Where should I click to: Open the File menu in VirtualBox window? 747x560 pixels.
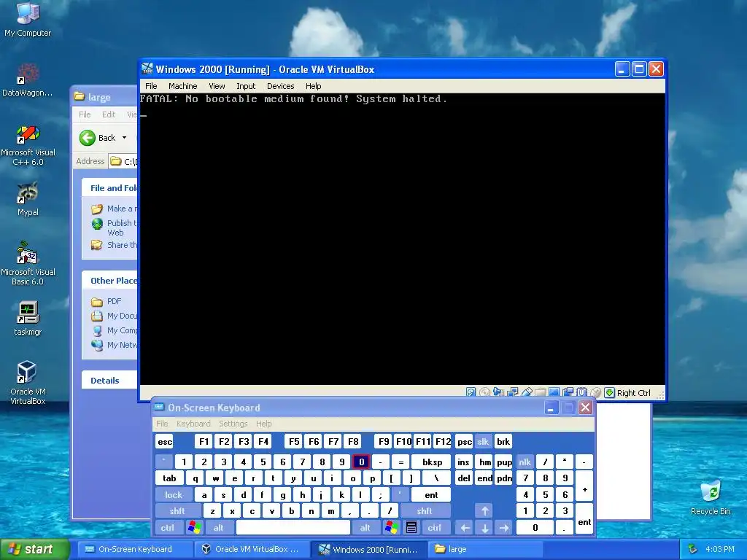151,86
